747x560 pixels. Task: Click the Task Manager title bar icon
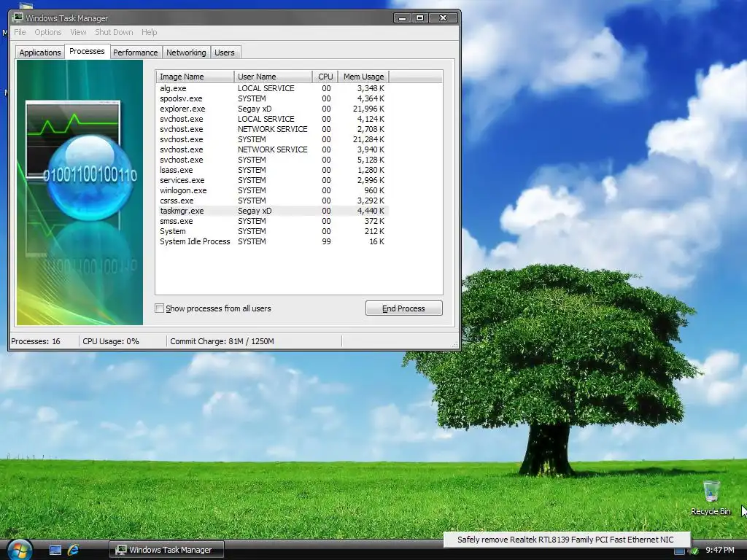pyautogui.click(x=18, y=17)
